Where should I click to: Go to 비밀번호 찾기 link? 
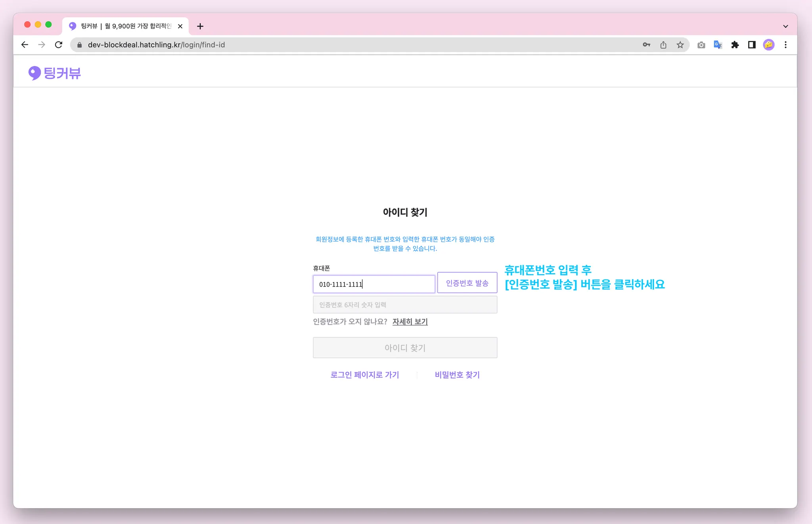click(x=457, y=375)
